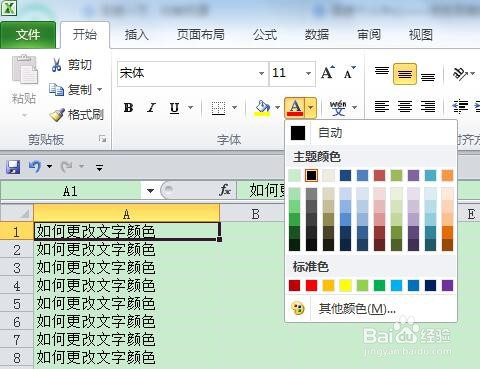Align text left

tap(382, 107)
